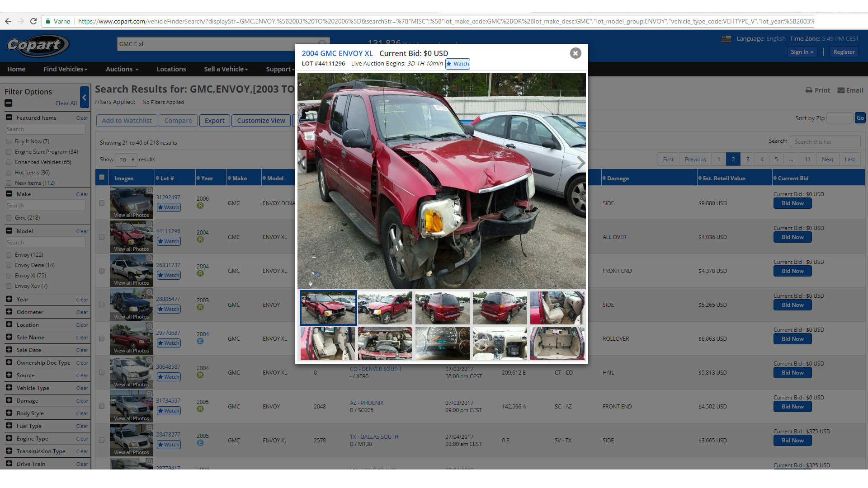
Task: Show previous photo with left arrow
Action: coord(302,162)
